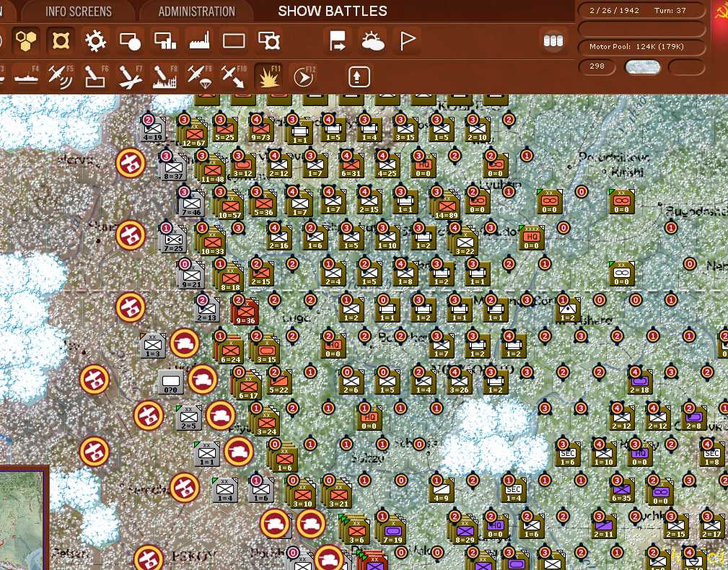
Task: Select the F5 air recon mode
Action: [61, 76]
